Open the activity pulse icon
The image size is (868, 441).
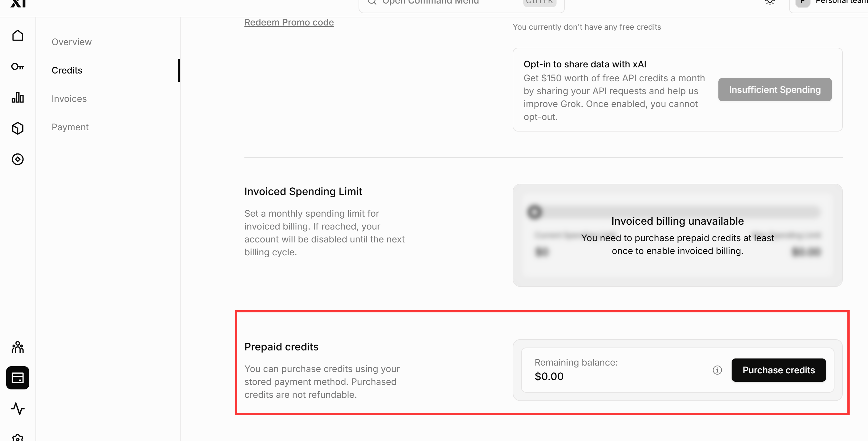pos(17,409)
